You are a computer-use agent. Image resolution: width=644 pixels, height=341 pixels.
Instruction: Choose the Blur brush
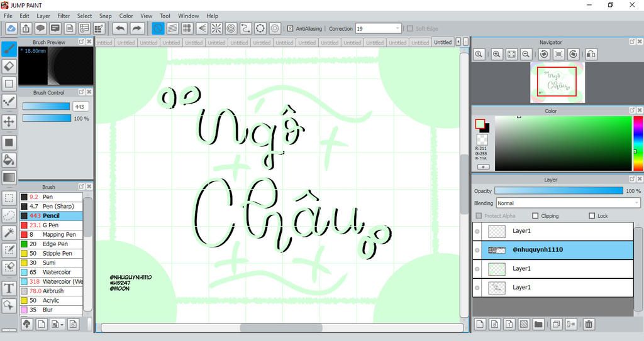51,310
